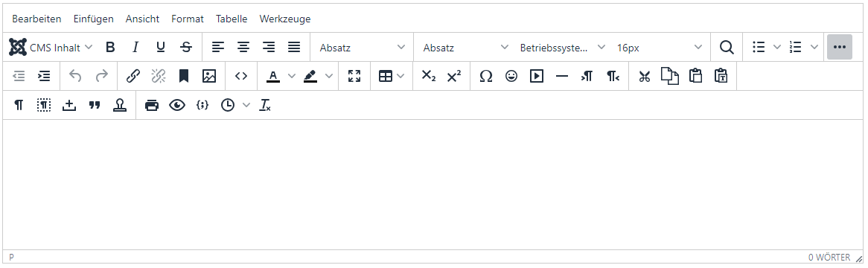
Task: Insert a template via stamp icon
Action: [120, 105]
